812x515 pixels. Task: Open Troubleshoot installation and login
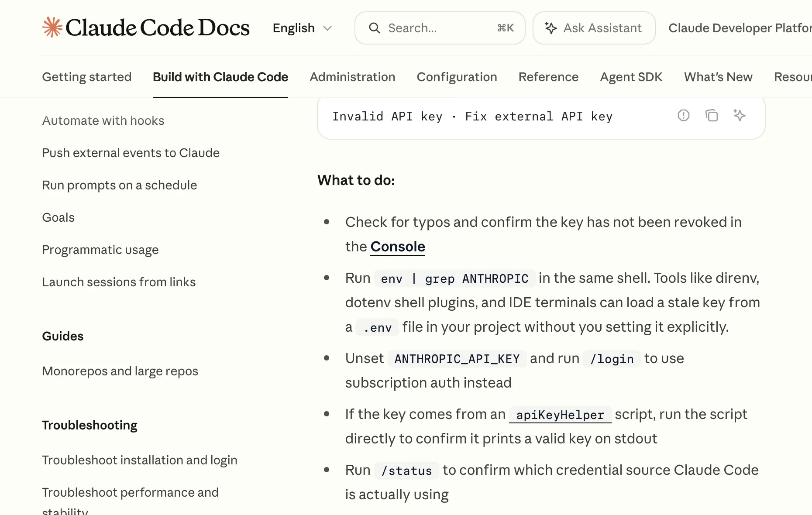(x=140, y=460)
